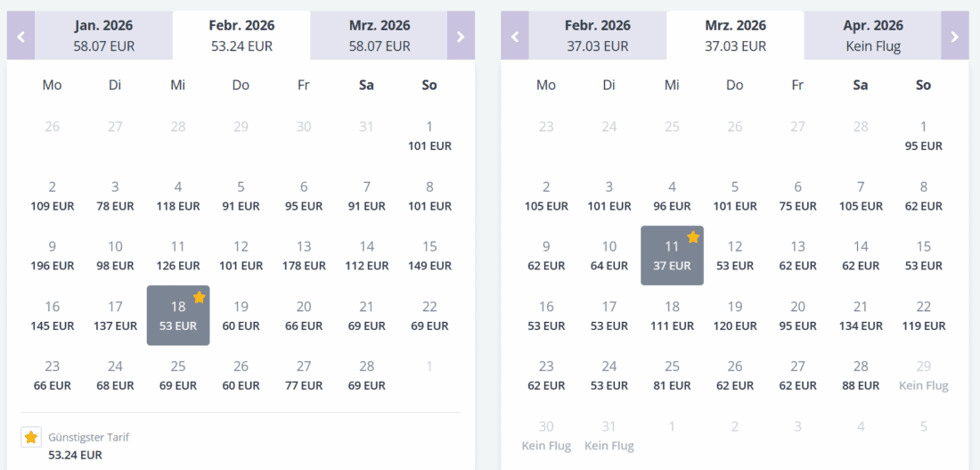Viewport: 980px width, 470px height.
Task: Select March 28 for 88 EUR
Action: [x=861, y=375]
